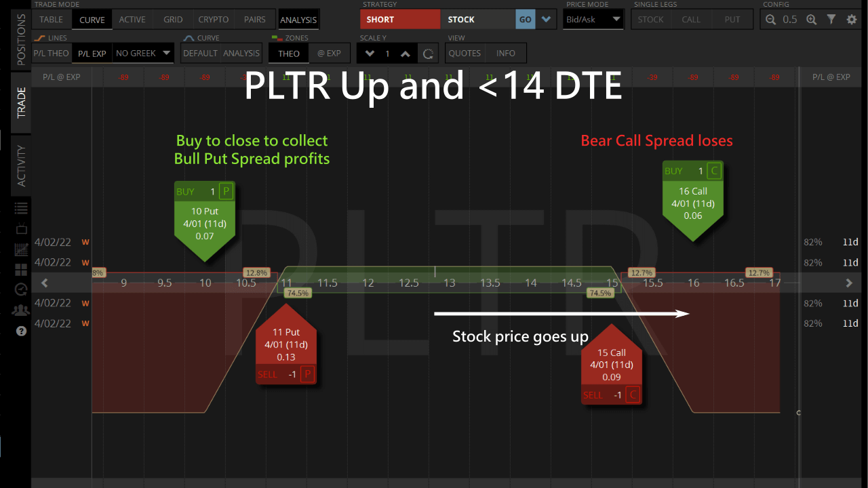
Task: Decrease Y scale with down chevron
Action: 370,54
